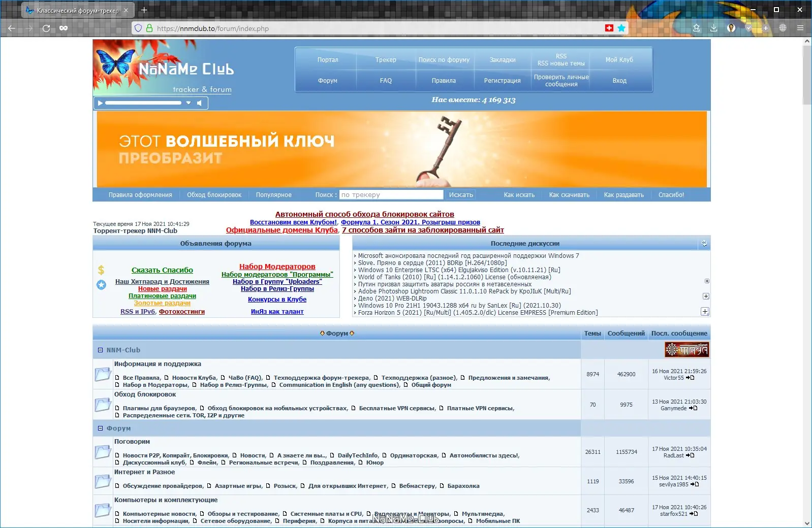Open the Сказать Спасибо link
812x528 pixels.
[162, 270]
